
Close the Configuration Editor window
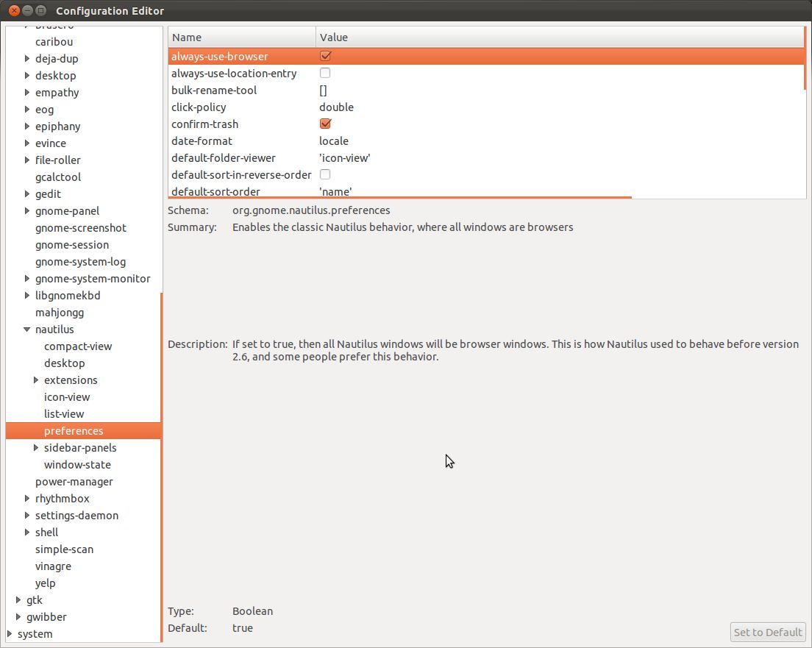tap(14, 10)
